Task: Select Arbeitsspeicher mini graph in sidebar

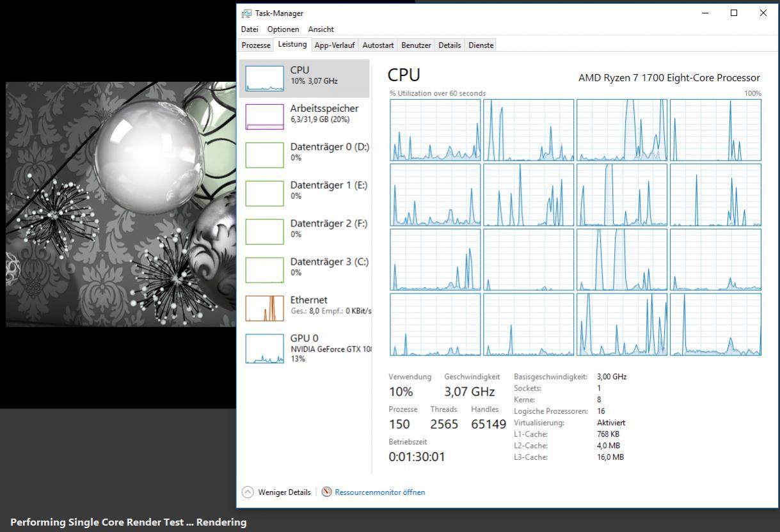Action: (x=264, y=116)
